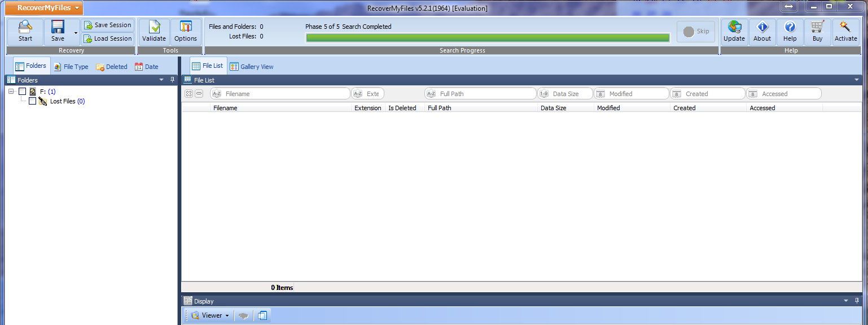Viewport: 868px width, 325px height.
Task: Sort by the Filename column header
Action: click(x=281, y=108)
